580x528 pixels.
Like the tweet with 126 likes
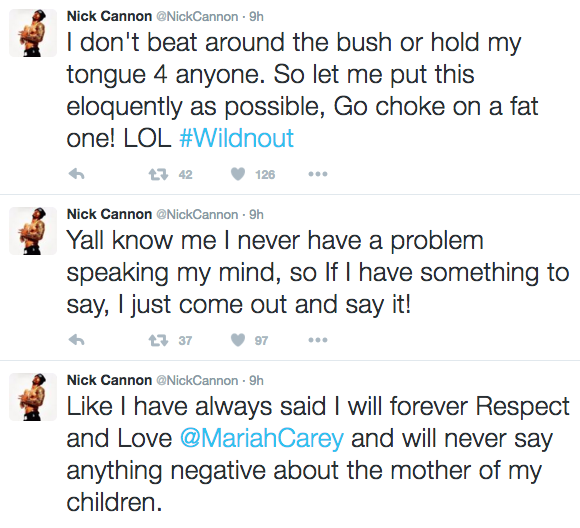pos(238,174)
